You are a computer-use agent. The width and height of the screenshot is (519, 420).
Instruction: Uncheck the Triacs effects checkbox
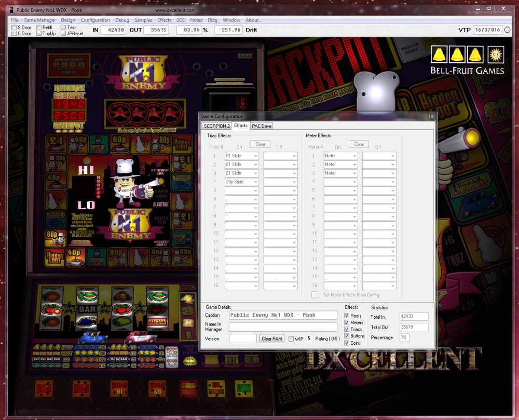point(347,329)
